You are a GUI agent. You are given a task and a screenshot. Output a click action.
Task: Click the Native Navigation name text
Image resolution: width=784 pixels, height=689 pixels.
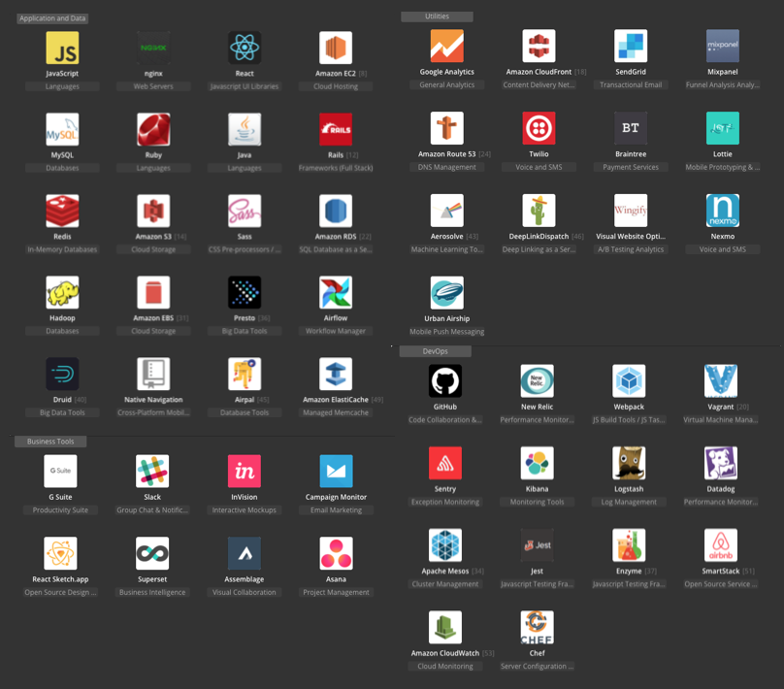point(153,400)
